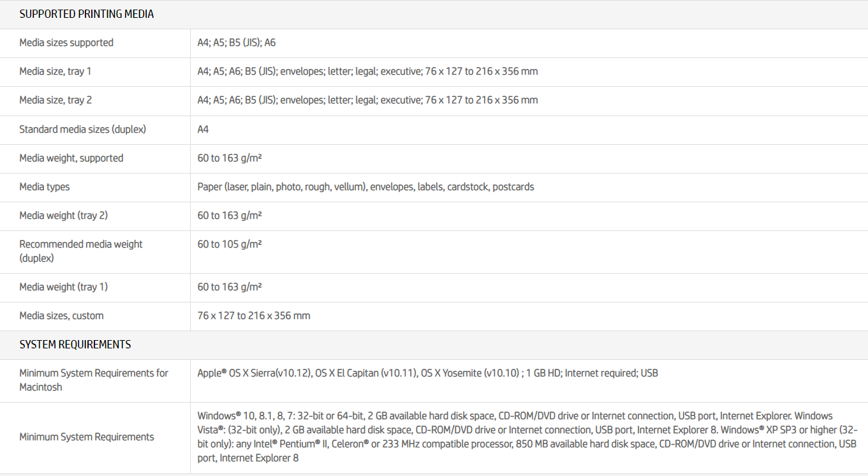868x476 pixels.
Task: Click the "Media weight, supported" label
Action: click(71, 158)
